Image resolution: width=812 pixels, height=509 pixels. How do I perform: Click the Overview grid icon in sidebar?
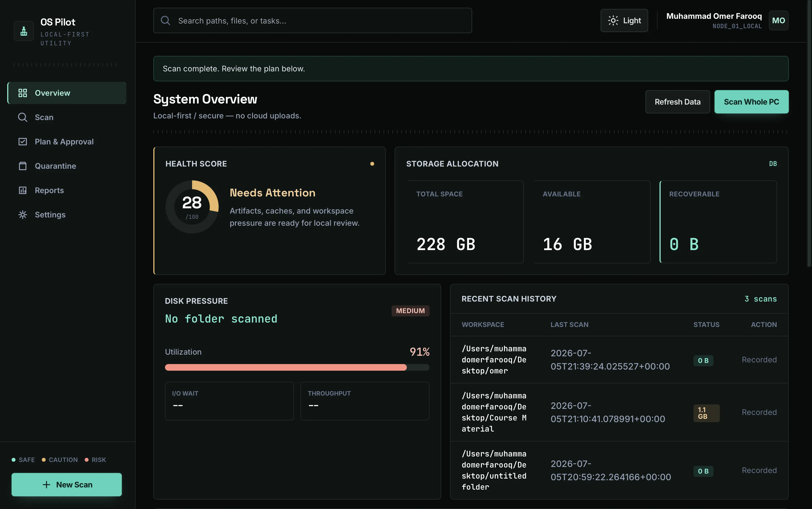[23, 93]
